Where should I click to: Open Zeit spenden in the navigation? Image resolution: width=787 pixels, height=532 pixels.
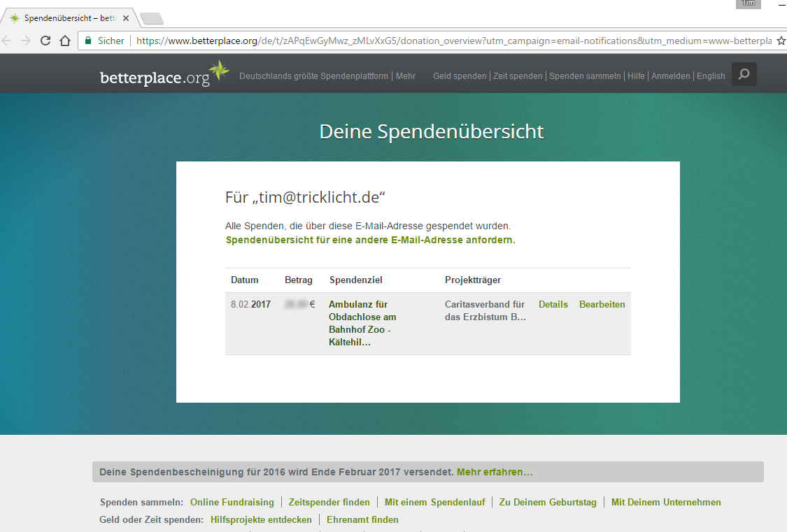pyautogui.click(x=518, y=76)
